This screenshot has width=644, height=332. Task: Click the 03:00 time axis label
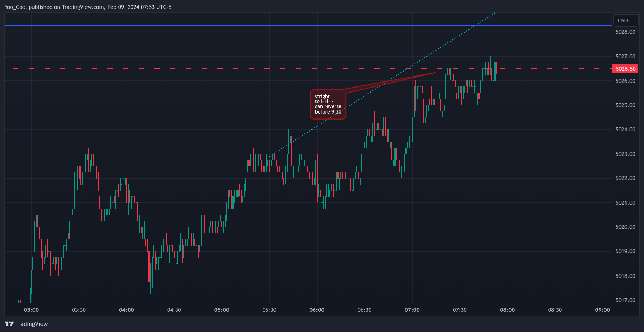point(31,310)
